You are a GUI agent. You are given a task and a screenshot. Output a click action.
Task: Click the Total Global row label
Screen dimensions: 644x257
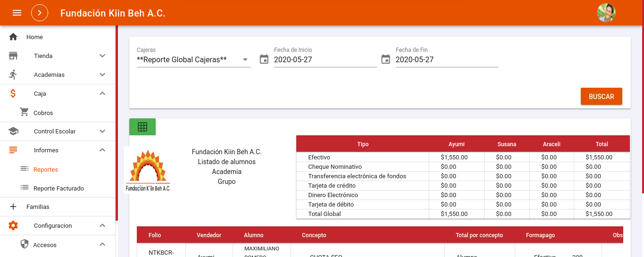tap(324, 214)
